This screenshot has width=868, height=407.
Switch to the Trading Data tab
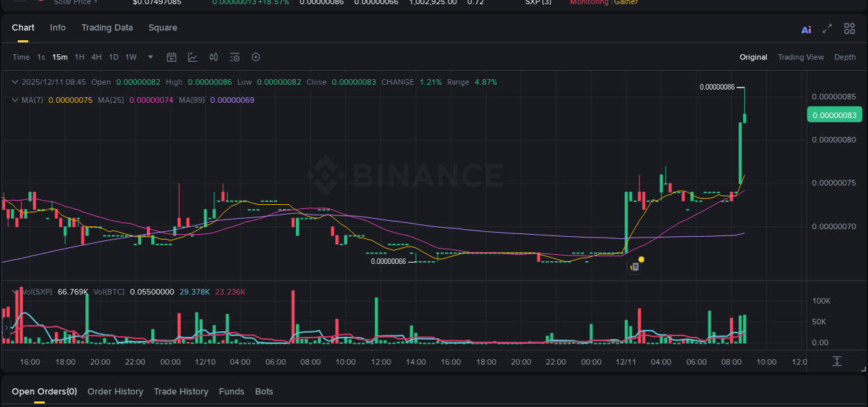click(x=107, y=28)
